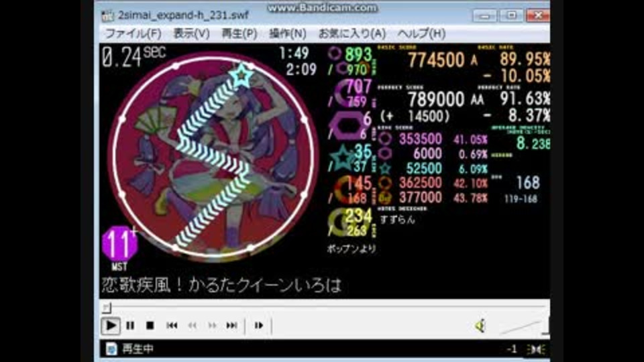Viewport: 644px width, 362px height.
Task: Pause the playback
Action: (130, 326)
